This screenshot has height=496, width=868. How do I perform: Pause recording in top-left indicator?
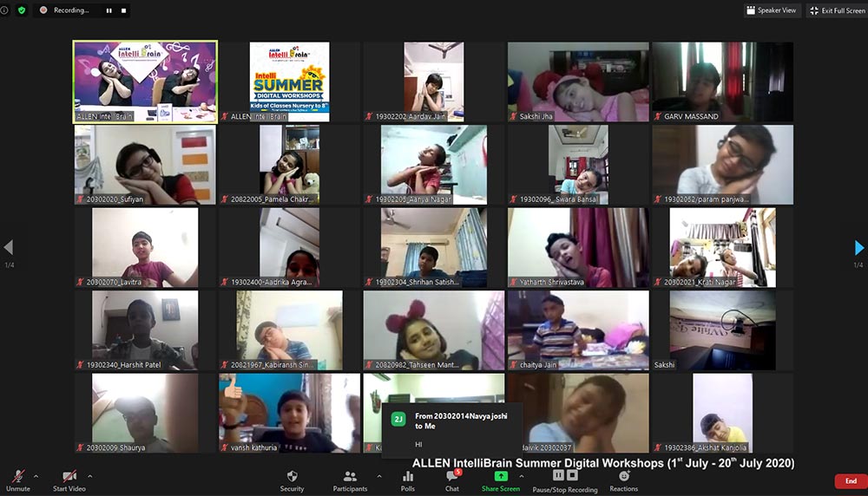pyautogui.click(x=109, y=10)
